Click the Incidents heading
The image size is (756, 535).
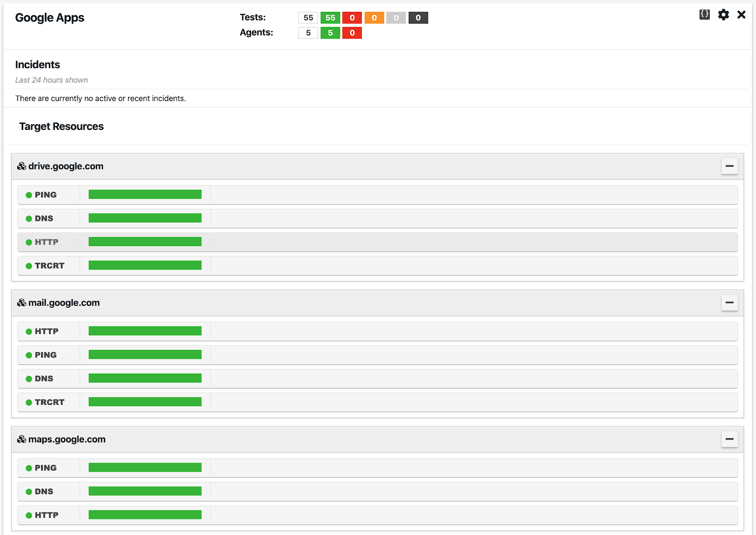pyautogui.click(x=37, y=65)
